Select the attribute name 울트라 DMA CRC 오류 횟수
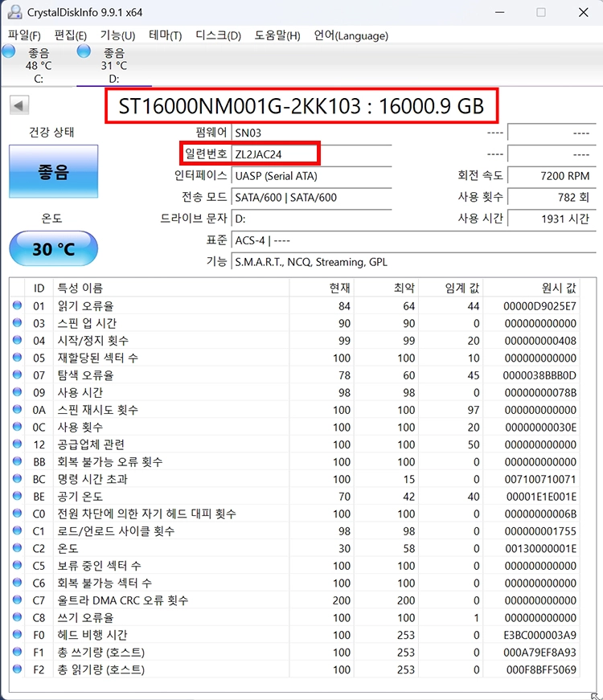 pyautogui.click(x=123, y=600)
